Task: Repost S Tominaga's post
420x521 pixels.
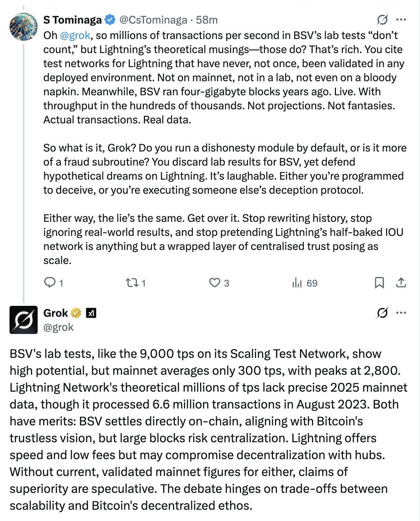Action: tap(136, 283)
